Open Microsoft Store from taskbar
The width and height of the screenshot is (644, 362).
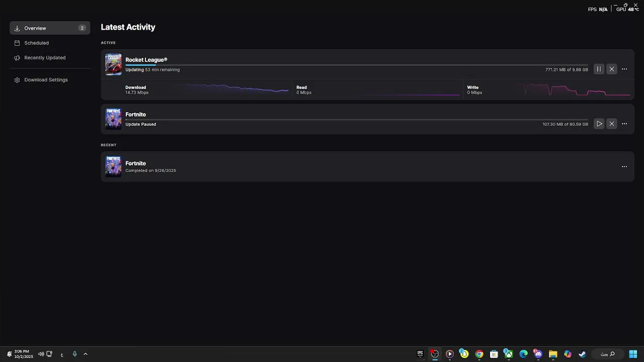pos(494,354)
